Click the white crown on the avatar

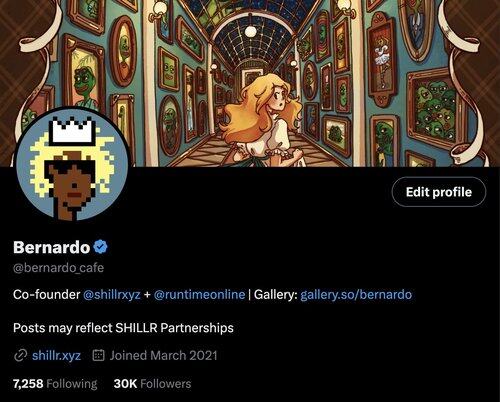[x=72, y=132]
